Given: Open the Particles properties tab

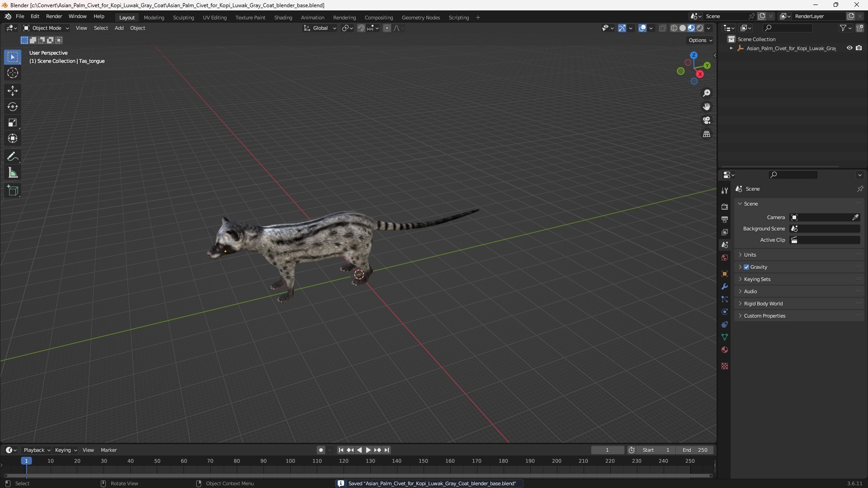Looking at the screenshot, I should pos(725,299).
